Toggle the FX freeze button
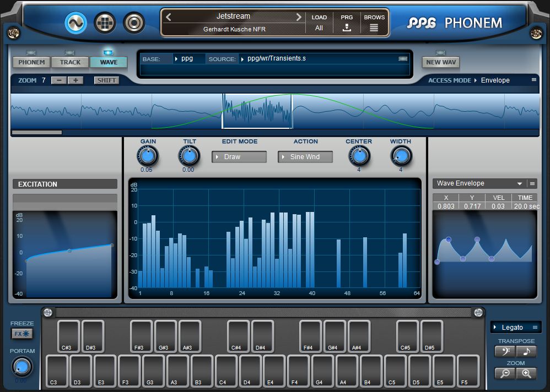Screen dimensions: 550x392 pyautogui.click(x=21, y=334)
